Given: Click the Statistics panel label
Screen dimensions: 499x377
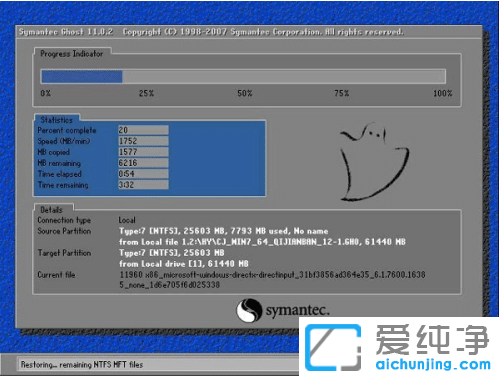Looking at the screenshot, I should [x=56, y=120].
